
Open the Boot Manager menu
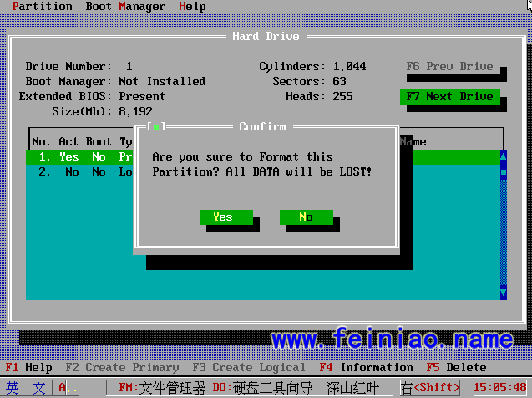(125, 6)
